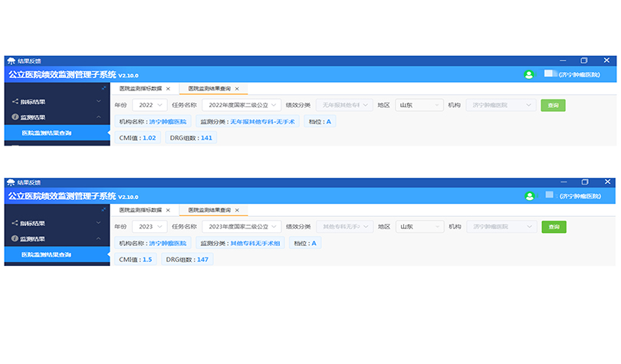Expand 指标结果 menu in lower window sidebar

[57, 223]
